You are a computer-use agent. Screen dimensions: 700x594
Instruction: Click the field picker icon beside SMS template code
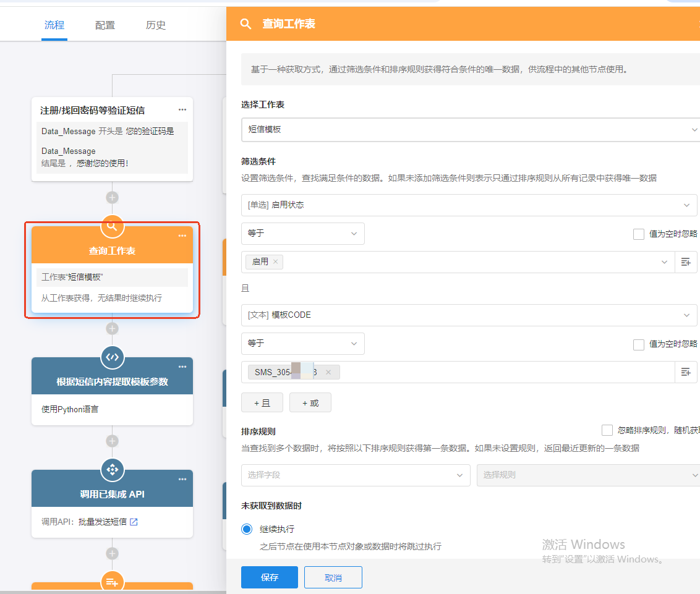[685, 372]
